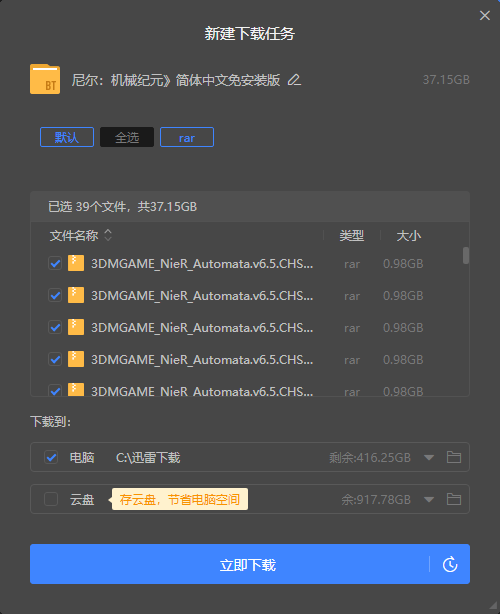Click the 类型 column header
Viewport: 500px width, 614px height.
(352, 236)
